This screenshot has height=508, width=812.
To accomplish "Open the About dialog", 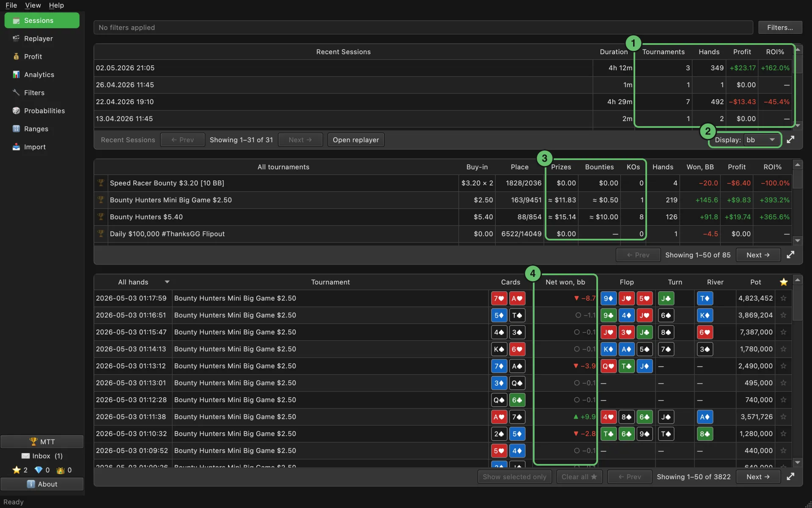I will [x=42, y=484].
